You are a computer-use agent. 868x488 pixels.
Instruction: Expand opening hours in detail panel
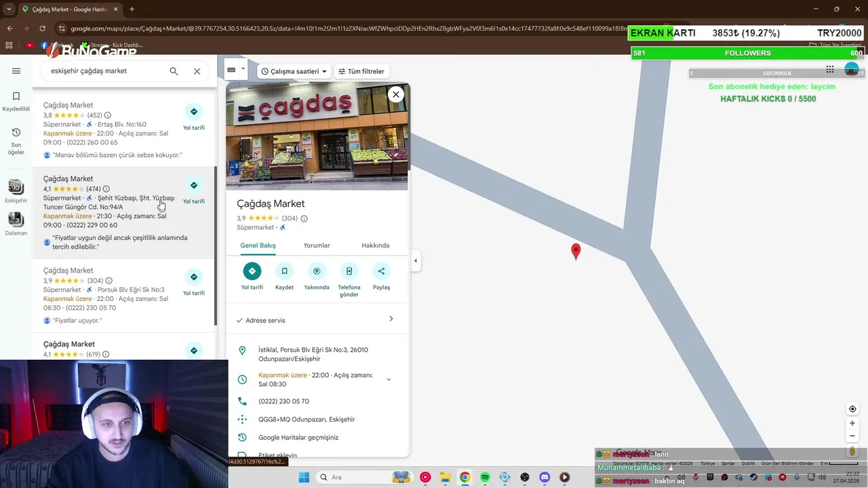(x=389, y=380)
